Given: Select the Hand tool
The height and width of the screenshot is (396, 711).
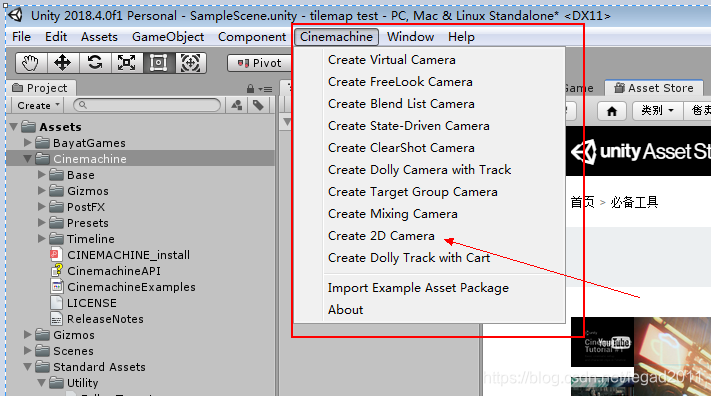Looking at the screenshot, I should (31, 63).
